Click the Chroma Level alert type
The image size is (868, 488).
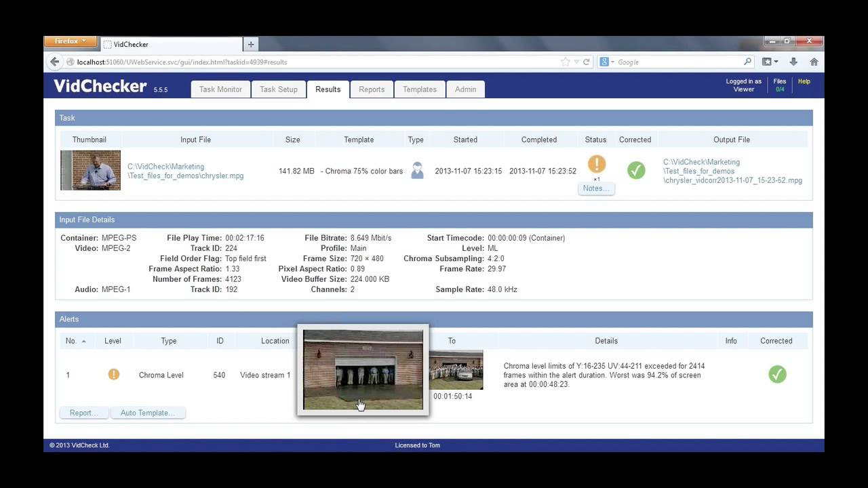click(x=161, y=375)
